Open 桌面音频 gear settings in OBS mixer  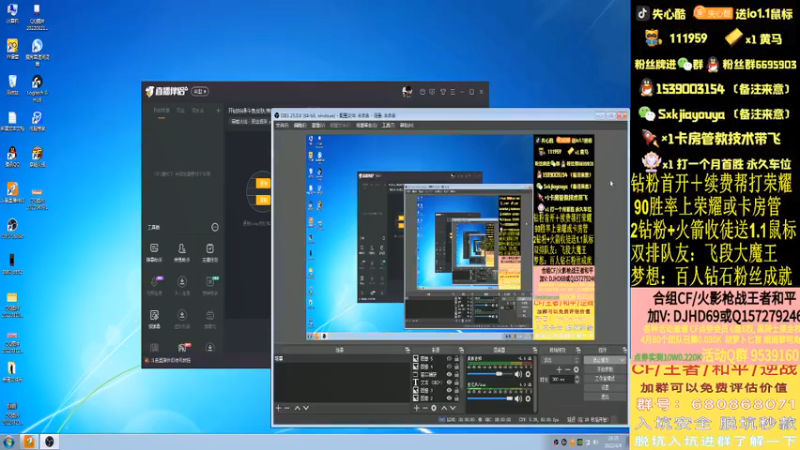[x=528, y=374]
